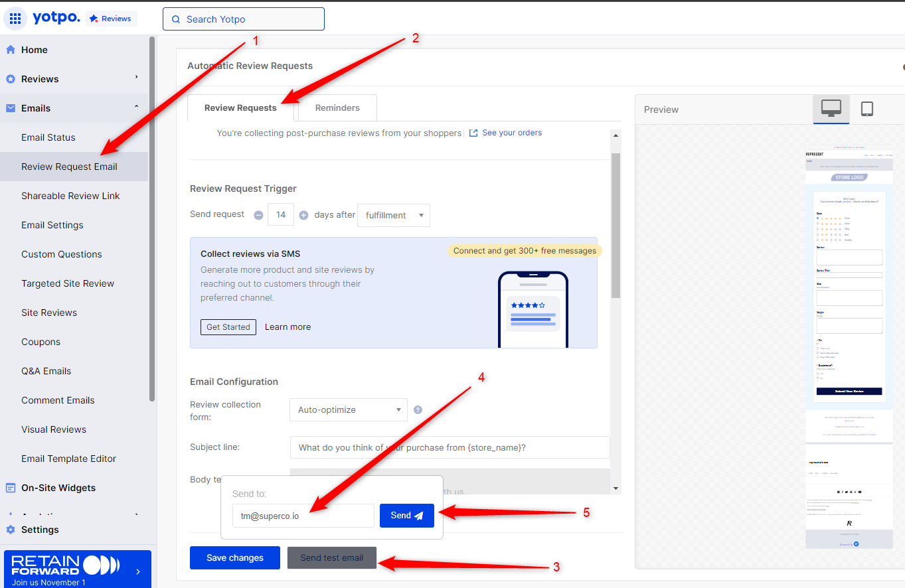The height and width of the screenshot is (588, 905).
Task: Click the days number field showing 14
Action: coord(281,215)
